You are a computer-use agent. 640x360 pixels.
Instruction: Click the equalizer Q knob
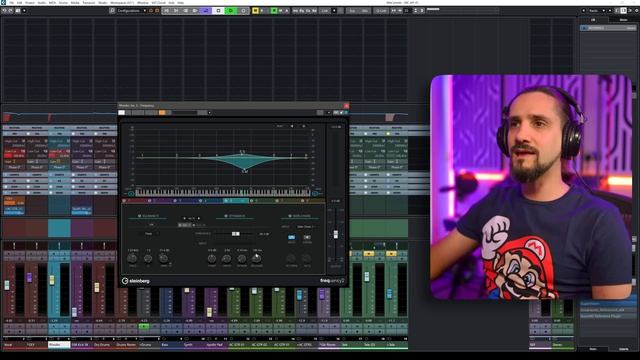[x=148, y=258]
